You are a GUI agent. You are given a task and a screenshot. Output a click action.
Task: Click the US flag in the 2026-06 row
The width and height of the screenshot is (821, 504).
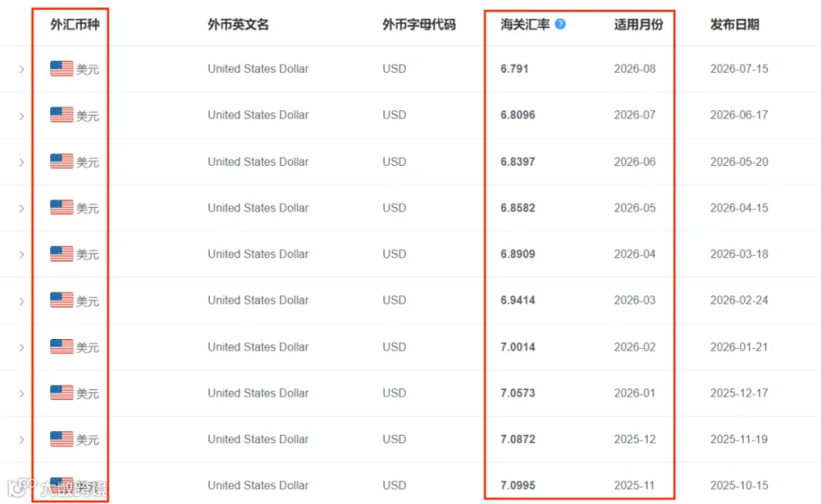click(x=62, y=161)
